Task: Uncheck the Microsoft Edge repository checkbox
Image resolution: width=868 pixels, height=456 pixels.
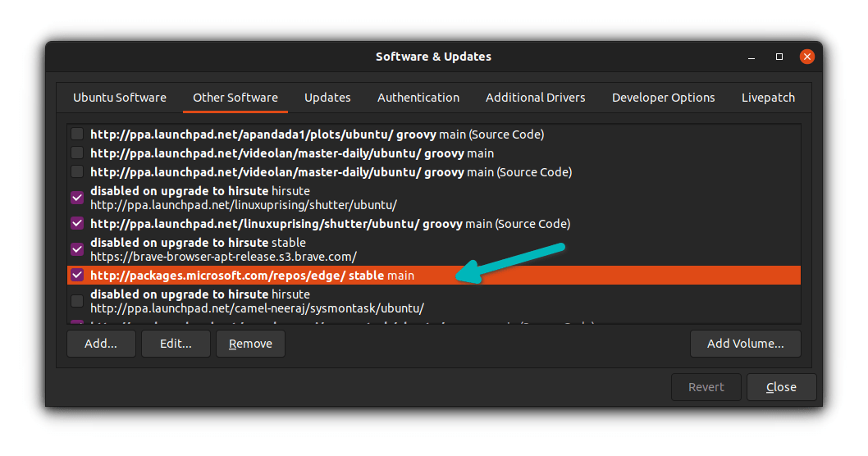Action: pyautogui.click(x=77, y=275)
